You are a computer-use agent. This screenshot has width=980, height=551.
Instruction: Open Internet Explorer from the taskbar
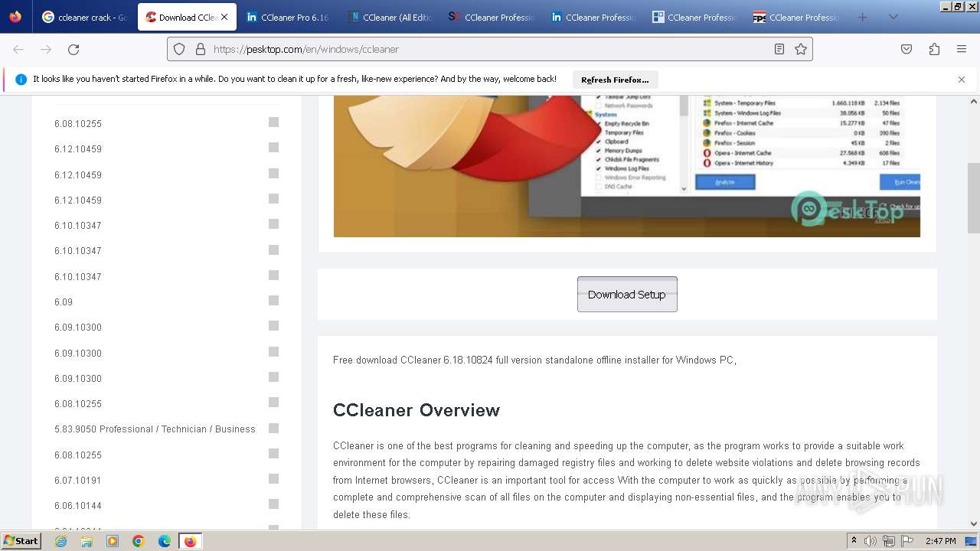[60, 541]
